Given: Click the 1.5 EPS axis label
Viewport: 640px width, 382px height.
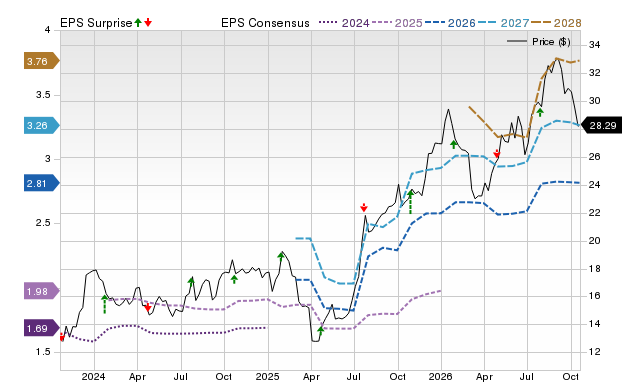Looking at the screenshot, I should 43,352.
